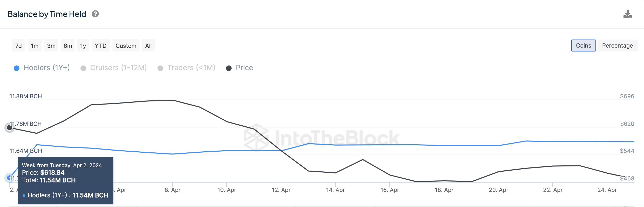Click the highlighted data point on April 2
The image size is (644, 207).
click(10, 178)
